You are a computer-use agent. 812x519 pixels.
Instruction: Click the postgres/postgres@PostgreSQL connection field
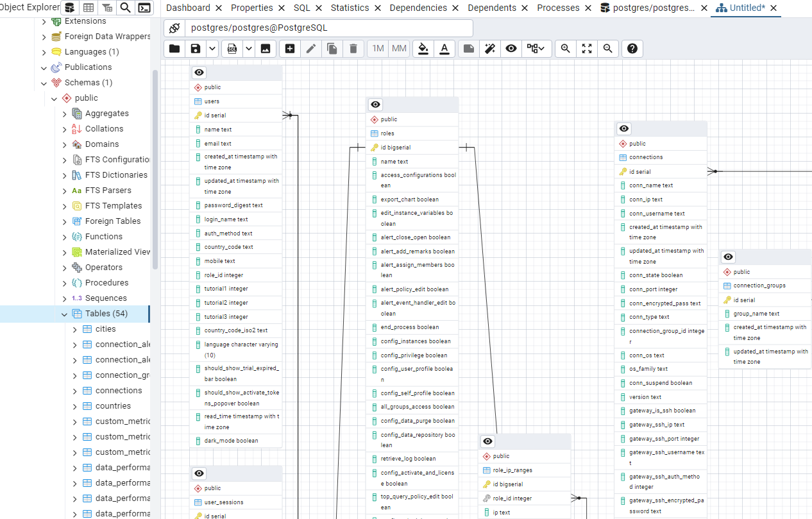[x=329, y=28]
